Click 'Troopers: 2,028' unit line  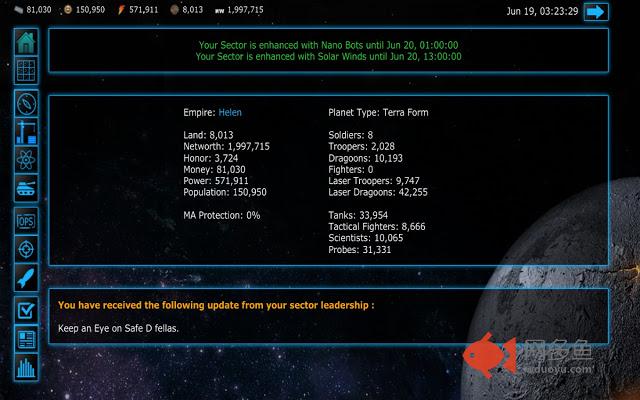click(362, 147)
